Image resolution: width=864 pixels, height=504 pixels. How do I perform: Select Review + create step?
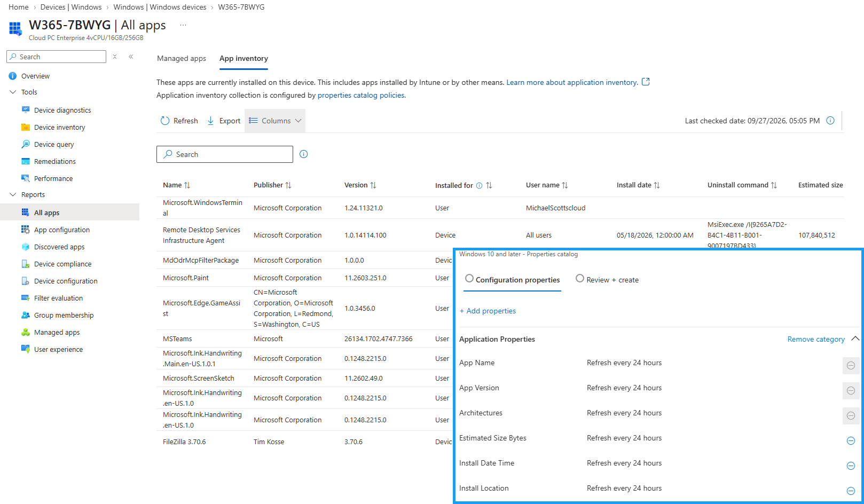coord(607,279)
